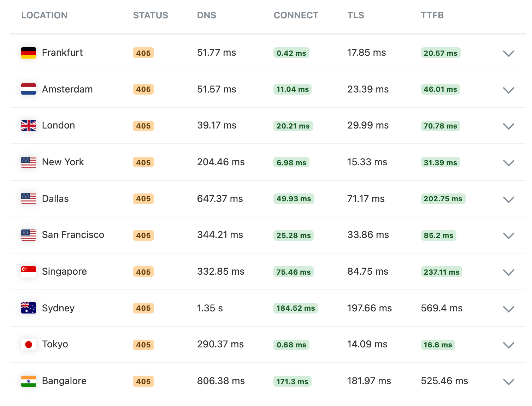Click the US flag icon beside Dallas
The width and height of the screenshot is (532, 406).
[x=28, y=199]
